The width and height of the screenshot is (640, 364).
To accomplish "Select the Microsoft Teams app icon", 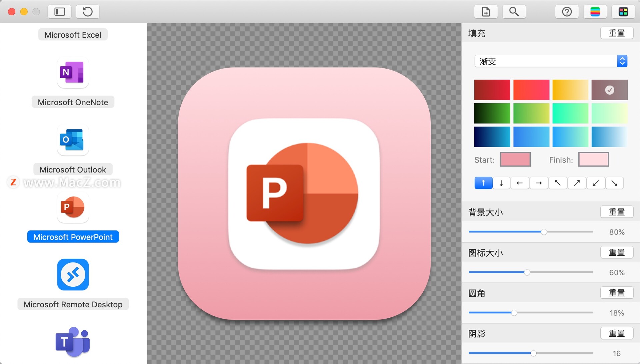I will (x=73, y=342).
